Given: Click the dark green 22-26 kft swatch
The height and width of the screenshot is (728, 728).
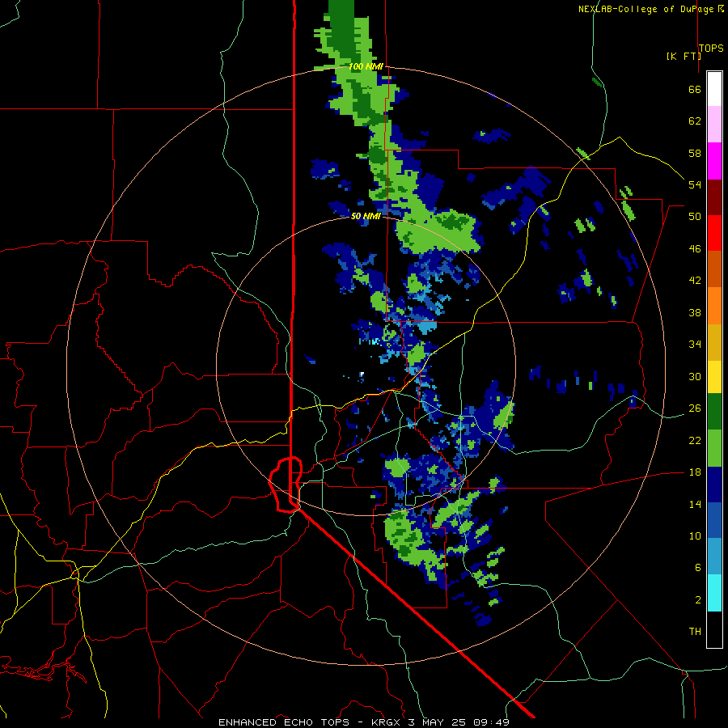Looking at the screenshot, I should 714,412.
